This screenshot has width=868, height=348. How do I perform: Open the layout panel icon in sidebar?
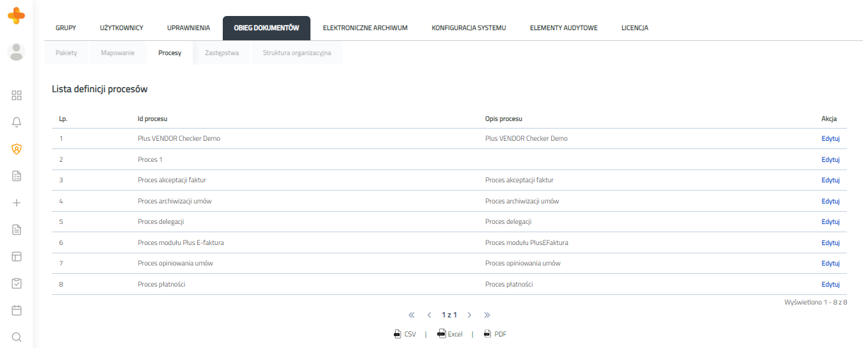(x=17, y=257)
